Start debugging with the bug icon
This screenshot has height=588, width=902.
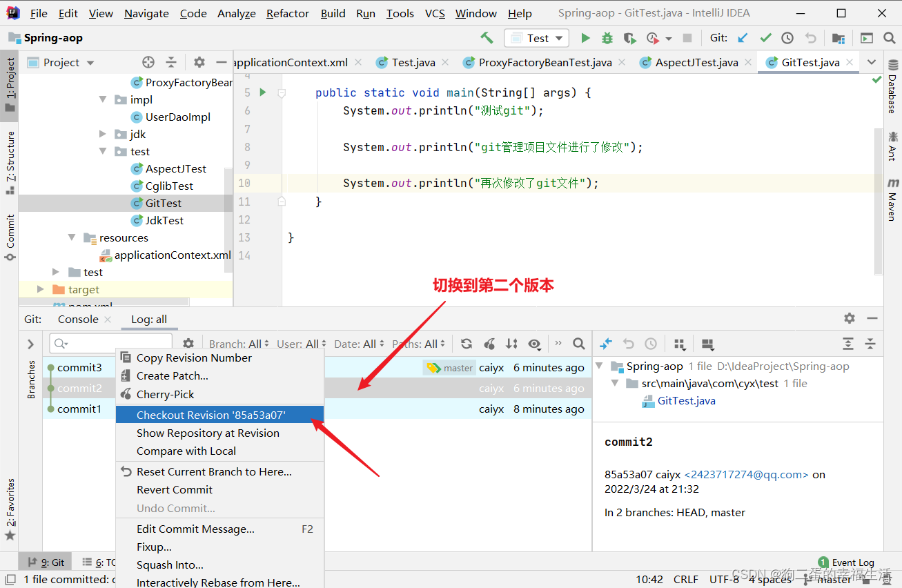coord(607,38)
